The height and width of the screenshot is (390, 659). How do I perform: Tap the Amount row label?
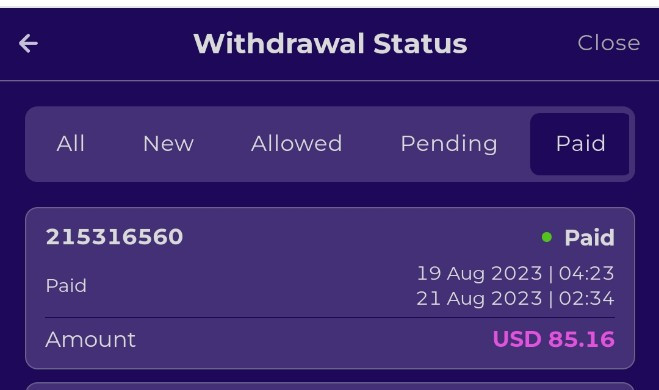point(90,340)
